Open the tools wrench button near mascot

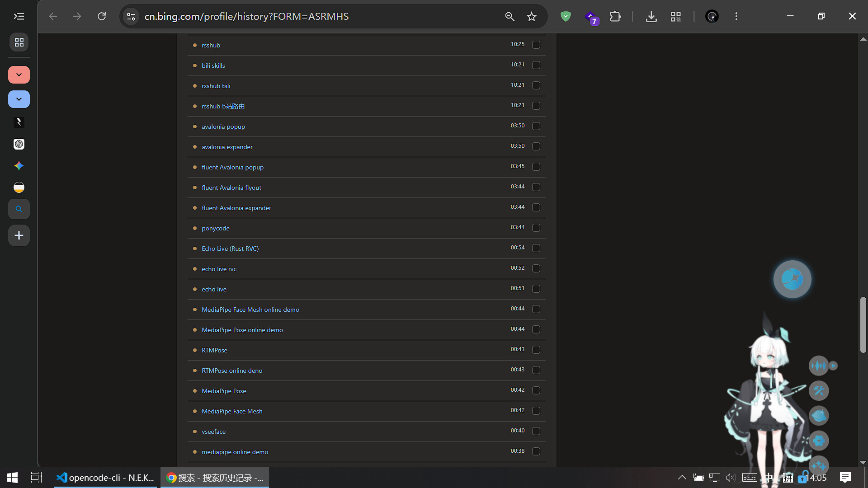(x=819, y=391)
